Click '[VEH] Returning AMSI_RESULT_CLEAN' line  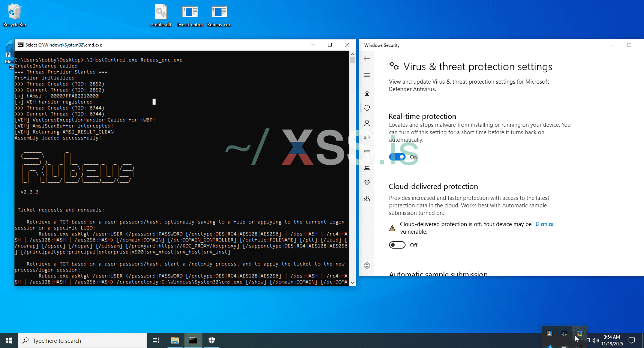(64, 132)
